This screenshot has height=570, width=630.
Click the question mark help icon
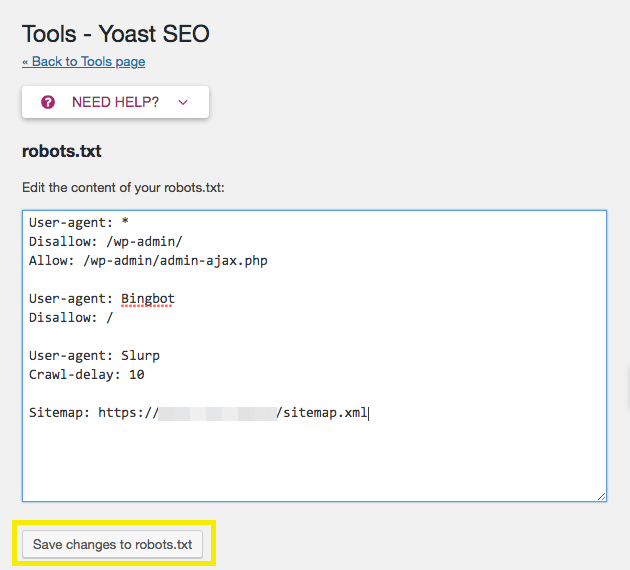click(x=48, y=102)
